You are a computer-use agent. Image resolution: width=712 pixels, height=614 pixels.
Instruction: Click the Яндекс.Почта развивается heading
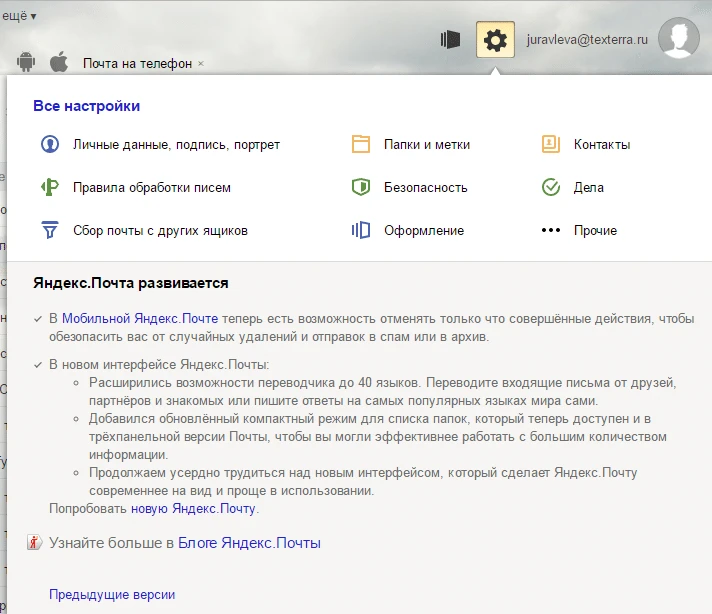(131, 283)
